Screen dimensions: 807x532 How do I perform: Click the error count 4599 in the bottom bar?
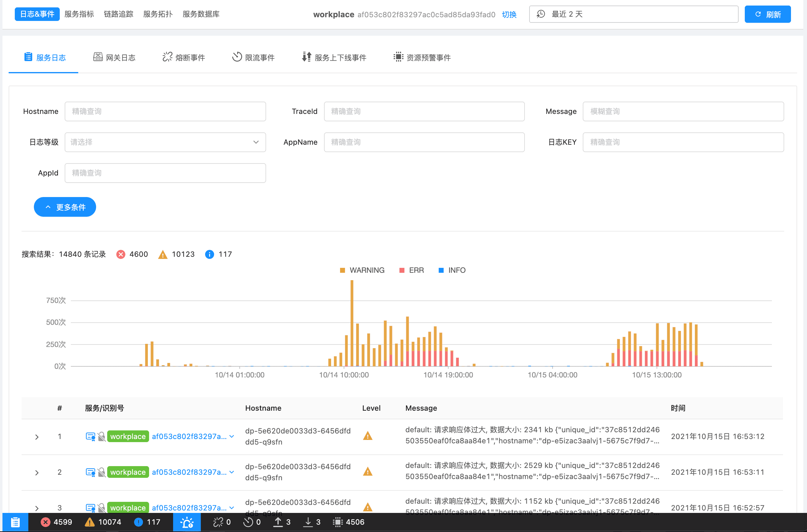click(x=56, y=522)
